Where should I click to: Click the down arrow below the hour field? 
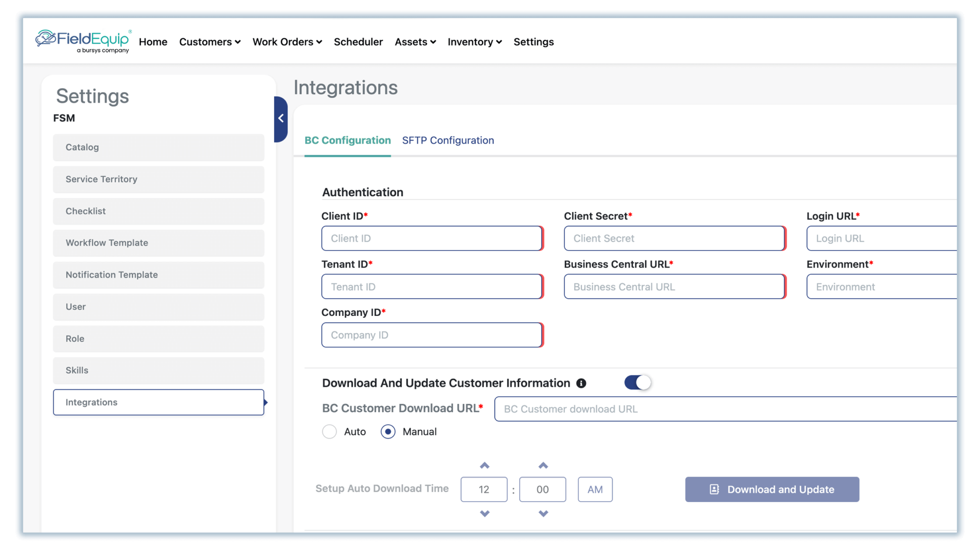(x=484, y=514)
